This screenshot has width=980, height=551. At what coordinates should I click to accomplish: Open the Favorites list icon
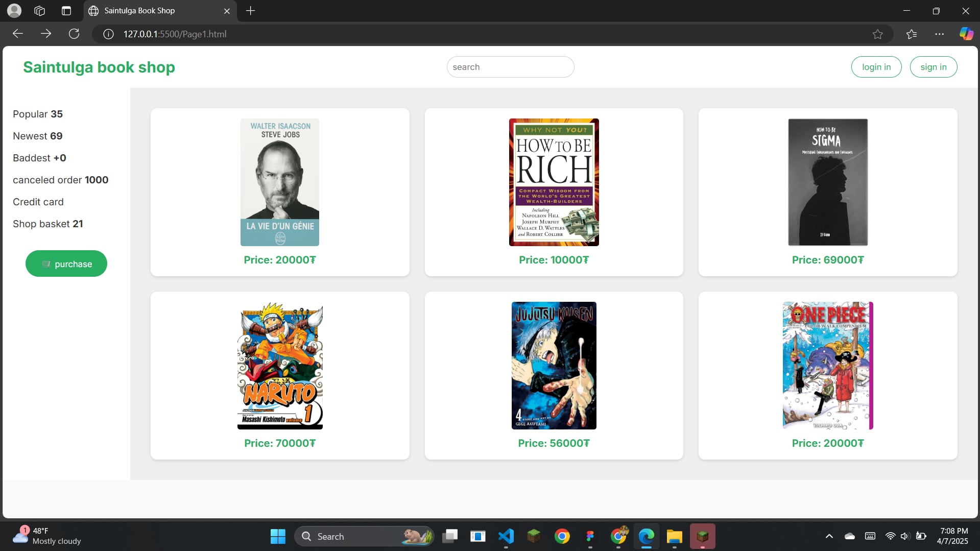click(x=912, y=34)
